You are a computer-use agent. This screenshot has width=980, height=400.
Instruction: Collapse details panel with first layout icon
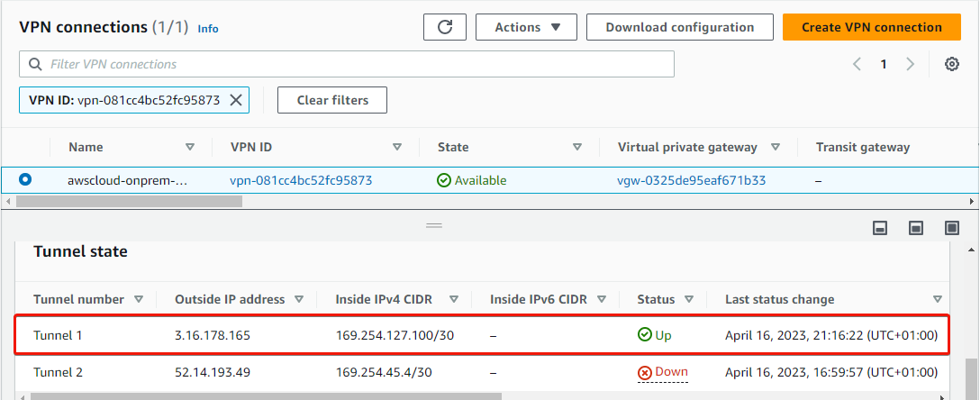point(881,228)
